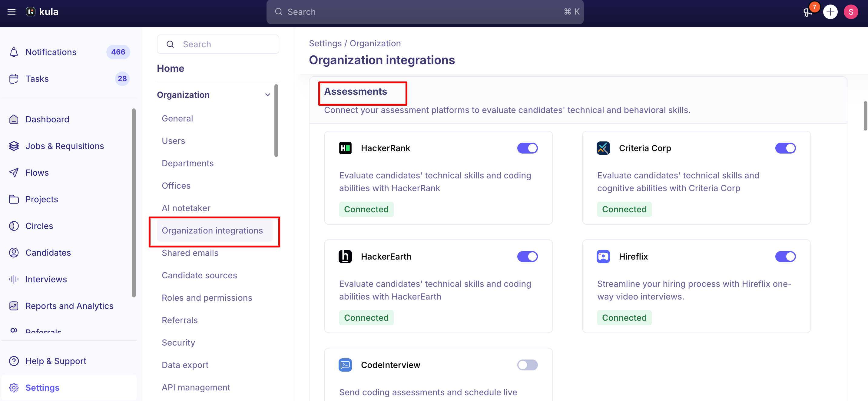Click the HackerEarth logo icon
Image resolution: width=868 pixels, height=401 pixels.
click(345, 257)
